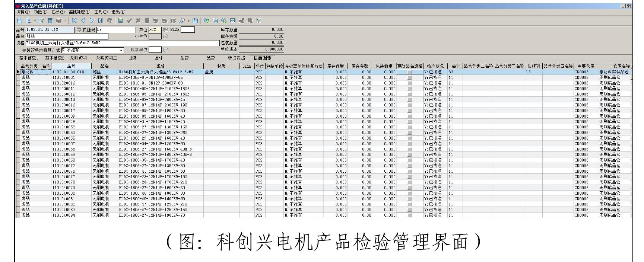Viewport: 644px width, 262px height.
Task: Click the copy documents toolbar icon
Action: 215,20
